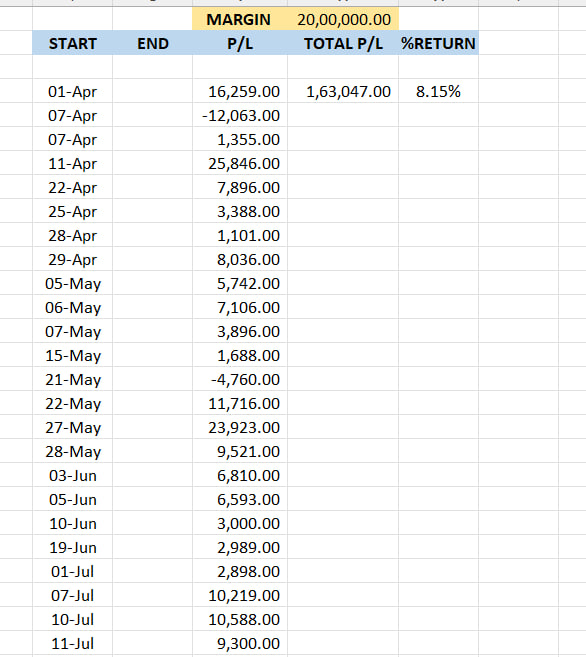Click the 22-Apr date cell
The width and height of the screenshot is (586, 657).
tap(72, 187)
